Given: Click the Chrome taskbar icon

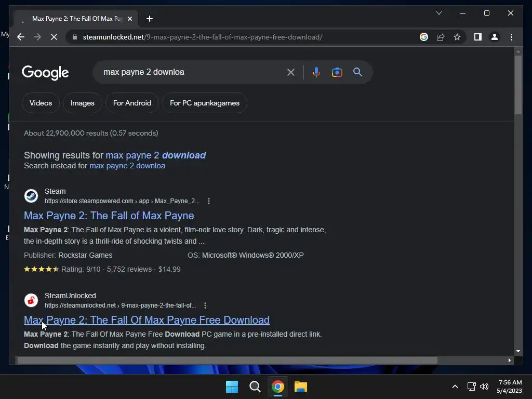Looking at the screenshot, I should coord(278,387).
